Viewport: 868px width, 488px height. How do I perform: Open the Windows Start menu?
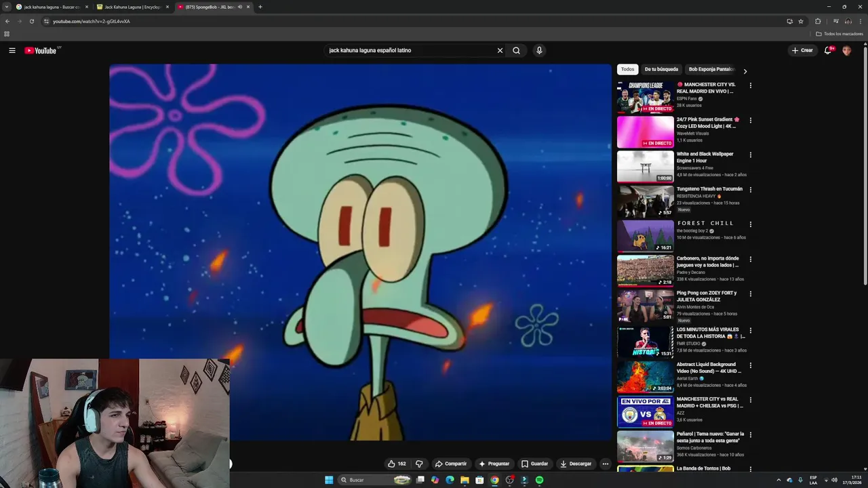329,480
